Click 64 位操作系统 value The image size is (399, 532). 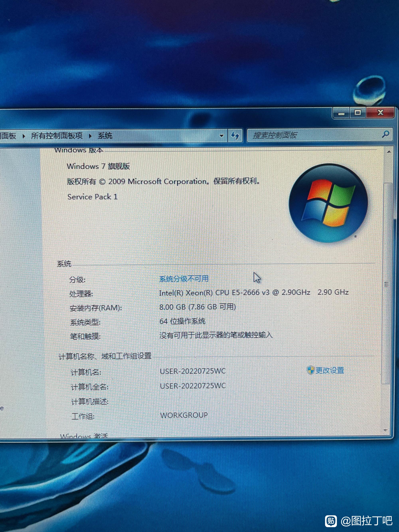pyautogui.click(x=182, y=321)
